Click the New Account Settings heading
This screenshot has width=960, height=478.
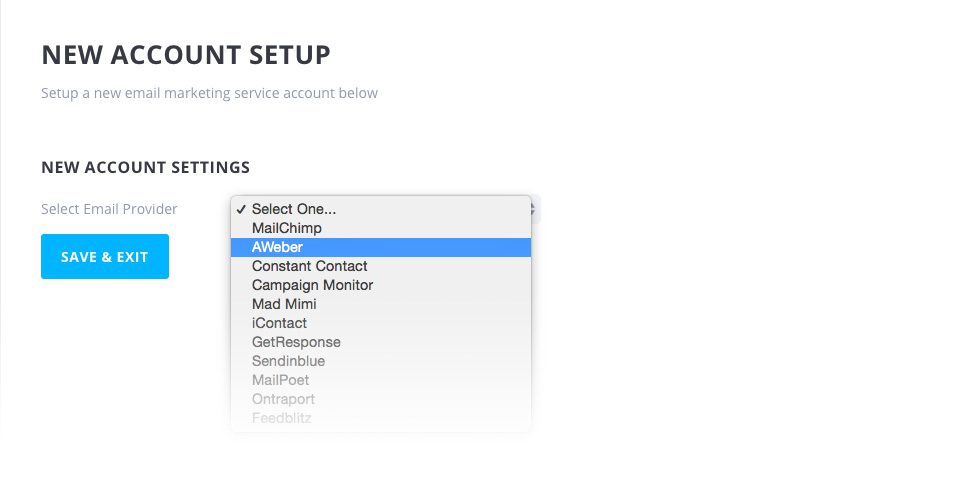(x=145, y=167)
